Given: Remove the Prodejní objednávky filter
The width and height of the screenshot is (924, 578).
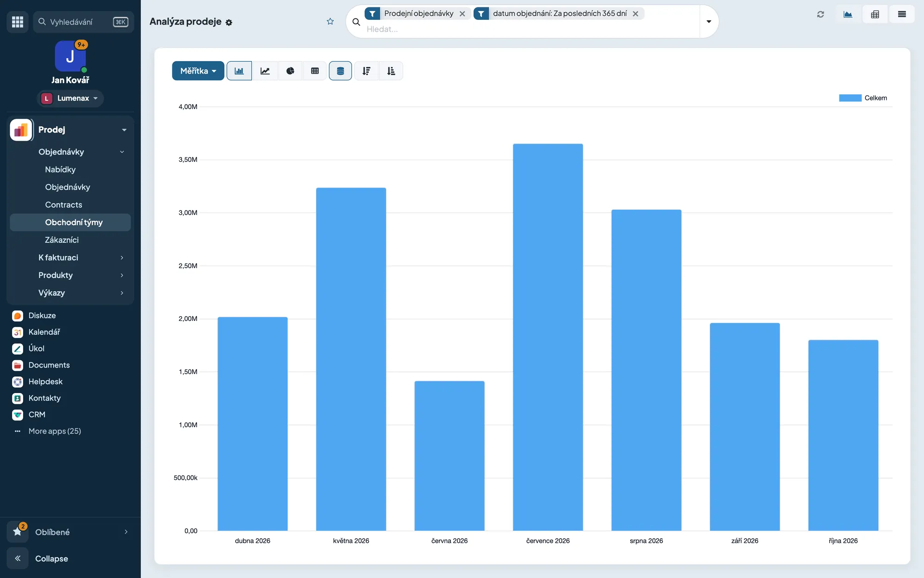Looking at the screenshot, I should pos(462,14).
